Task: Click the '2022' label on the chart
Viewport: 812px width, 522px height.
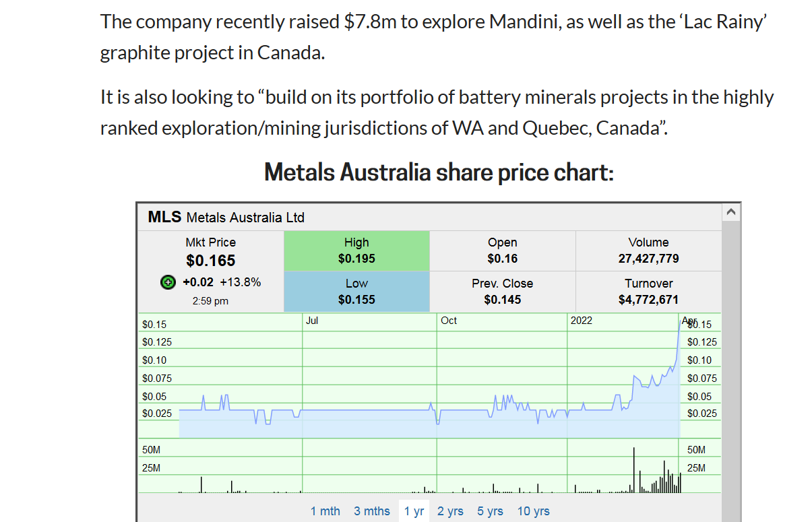Action: click(582, 321)
